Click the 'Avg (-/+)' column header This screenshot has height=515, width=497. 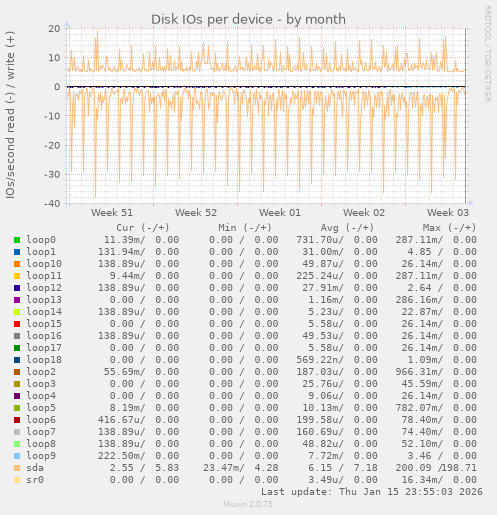point(347,228)
